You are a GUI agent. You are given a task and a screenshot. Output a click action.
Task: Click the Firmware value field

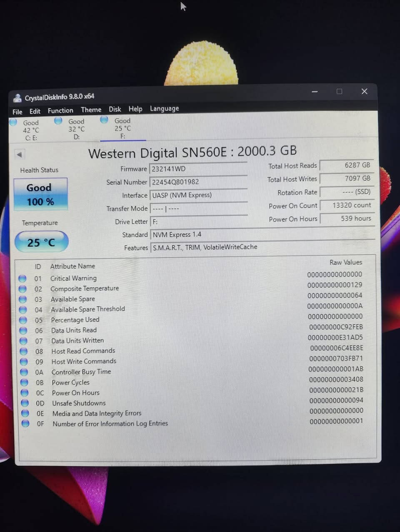pyautogui.click(x=199, y=169)
